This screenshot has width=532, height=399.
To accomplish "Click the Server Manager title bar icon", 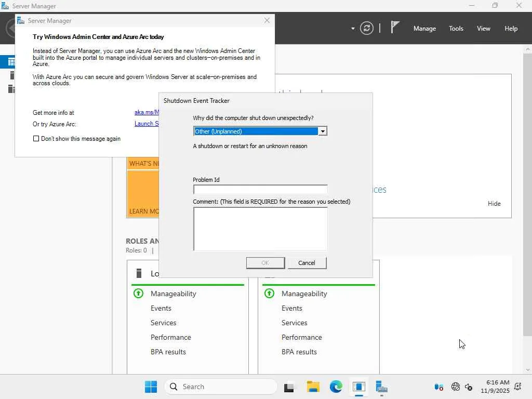I will [5, 6].
